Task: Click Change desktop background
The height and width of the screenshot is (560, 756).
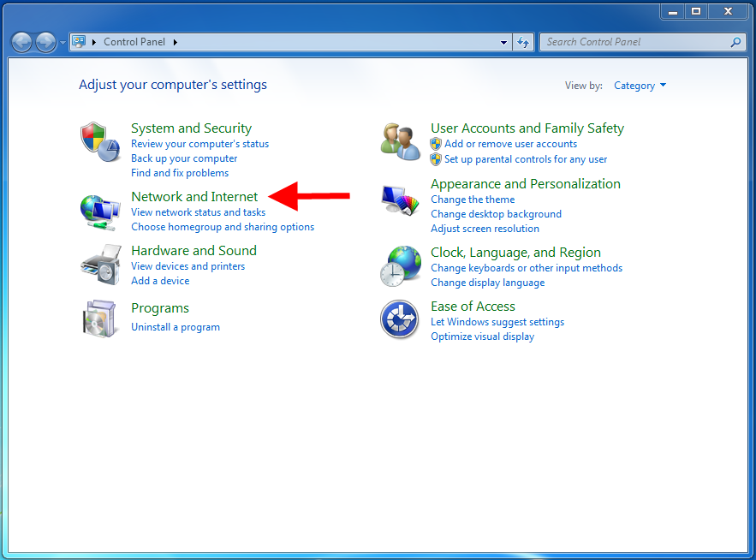Action: [x=496, y=214]
